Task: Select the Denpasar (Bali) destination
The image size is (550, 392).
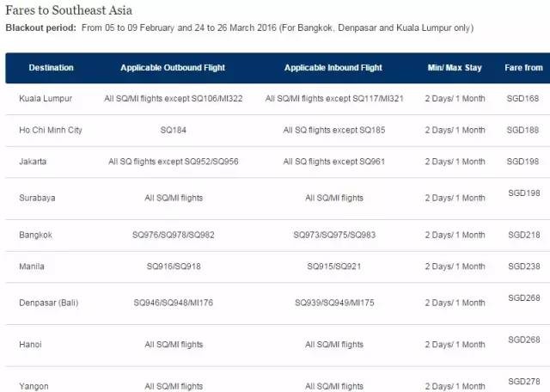Action: pyautogui.click(x=50, y=303)
